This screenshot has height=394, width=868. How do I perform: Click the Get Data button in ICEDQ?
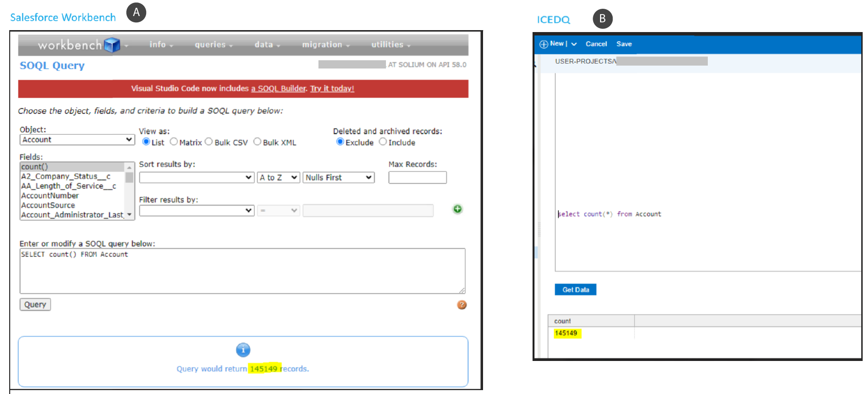point(576,290)
